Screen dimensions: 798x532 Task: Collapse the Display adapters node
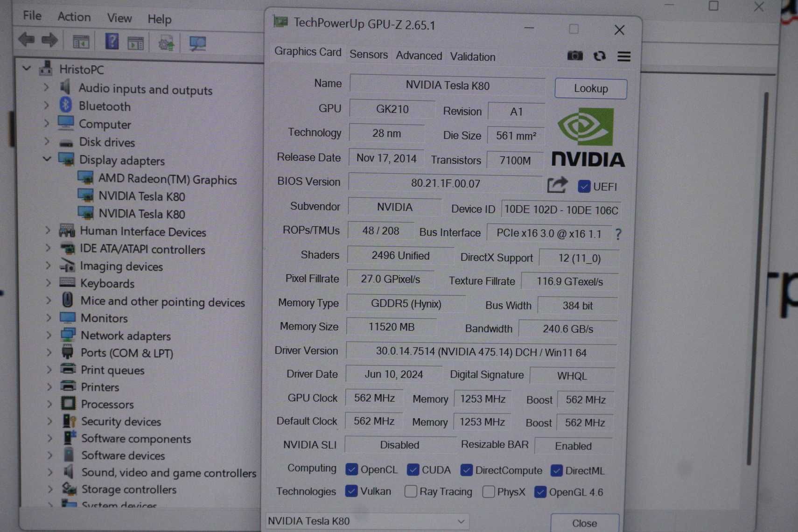pyautogui.click(x=47, y=159)
